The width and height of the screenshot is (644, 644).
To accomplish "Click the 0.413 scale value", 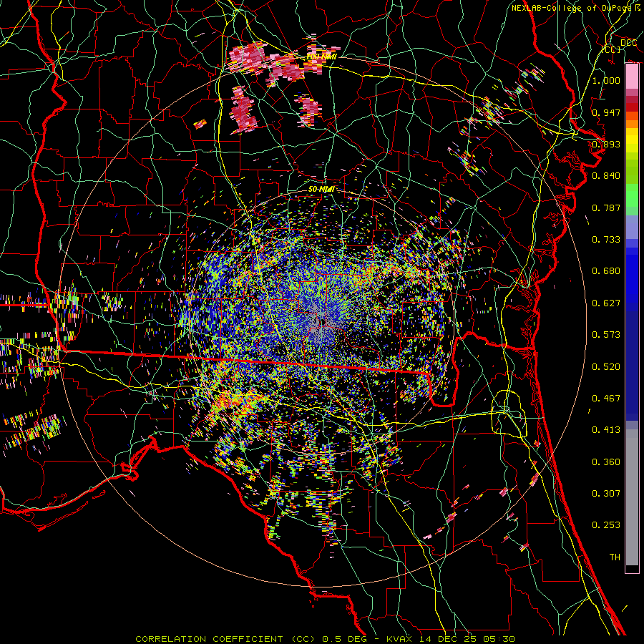I will (x=606, y=430).
